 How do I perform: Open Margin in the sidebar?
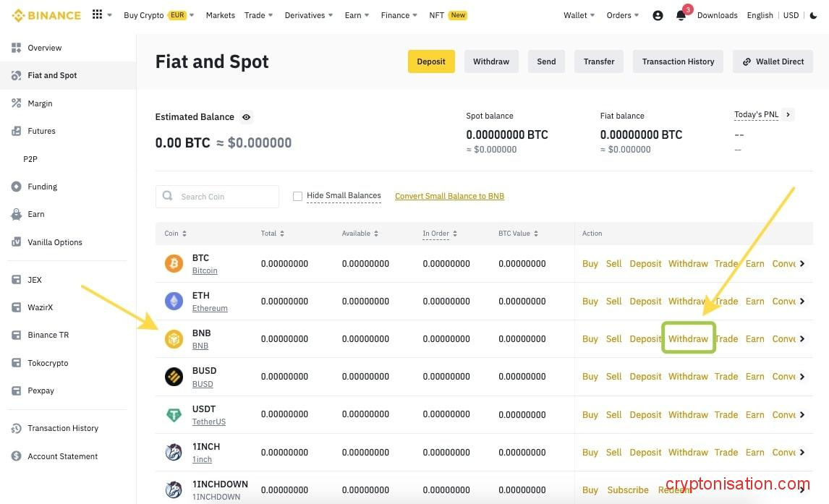pyautogui.click(x=40, y=103)
